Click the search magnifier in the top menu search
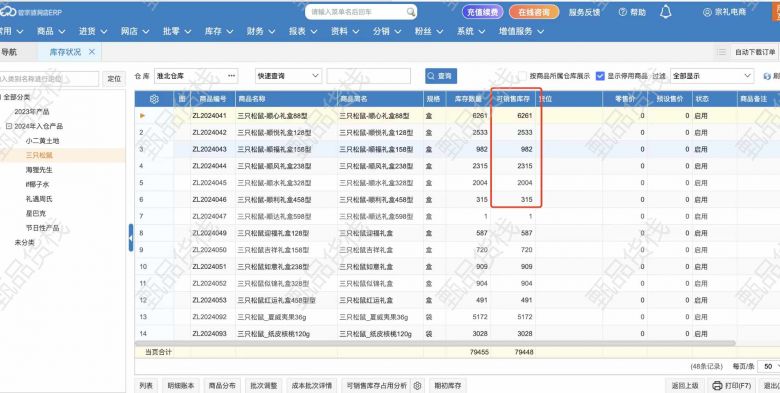Image resolution: width=780 pixels, height=393 pixels. (x=411, y=12)
